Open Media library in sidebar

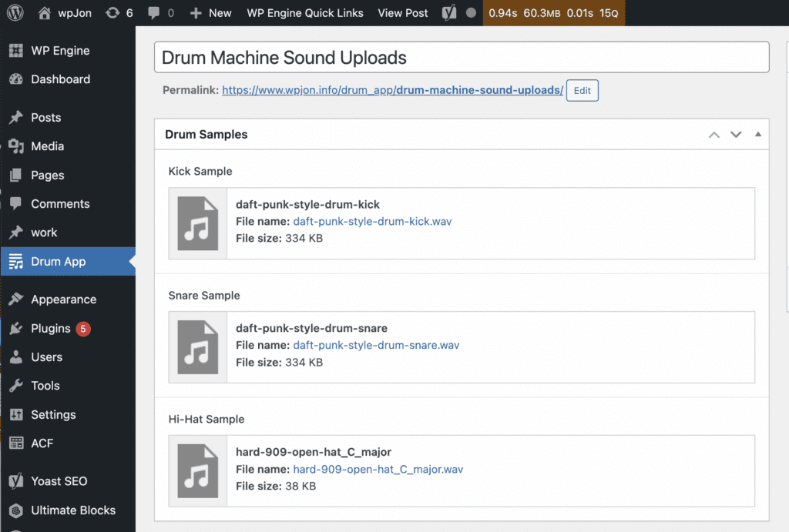[x=68, y=146]
